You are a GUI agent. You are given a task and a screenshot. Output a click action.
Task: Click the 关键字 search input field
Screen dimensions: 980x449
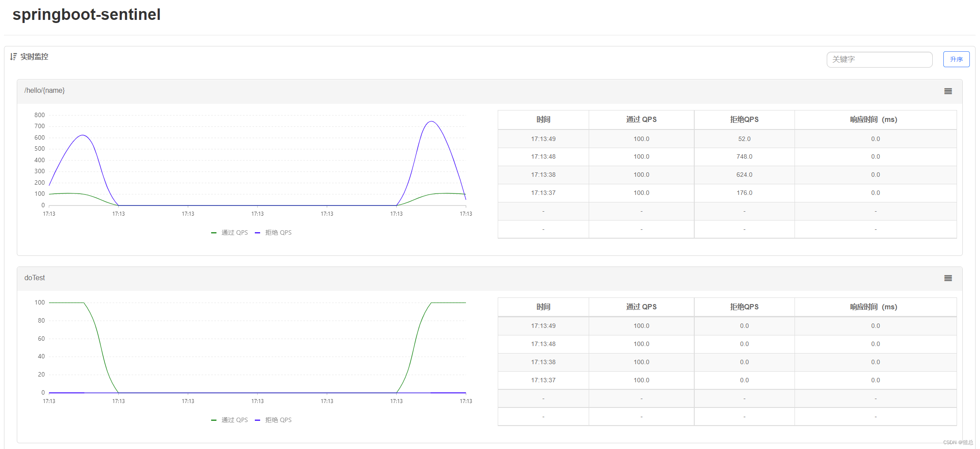point(879,59)
